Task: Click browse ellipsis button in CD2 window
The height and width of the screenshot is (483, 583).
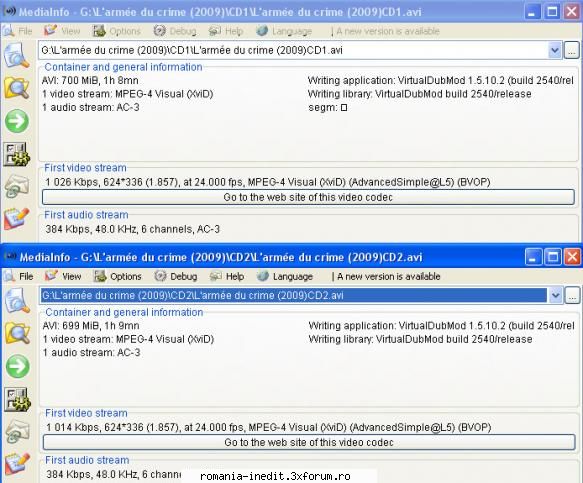Action: point(573,296)
